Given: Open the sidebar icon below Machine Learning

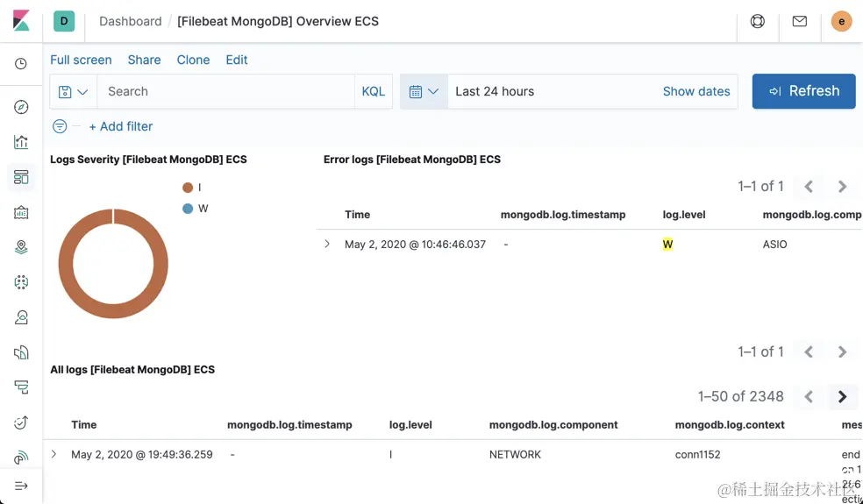Looking at the screenshot, I should (x=21, y=317).
